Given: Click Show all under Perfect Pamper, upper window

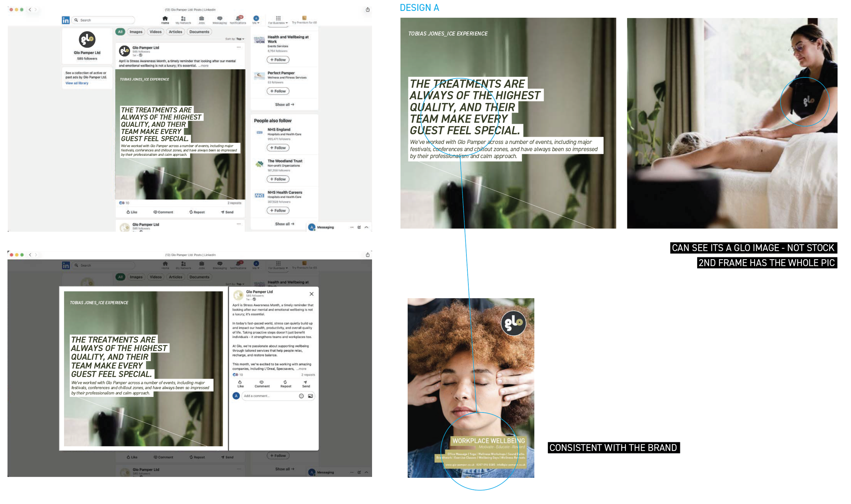Looking at the screenshot, I should coord(285,104).
